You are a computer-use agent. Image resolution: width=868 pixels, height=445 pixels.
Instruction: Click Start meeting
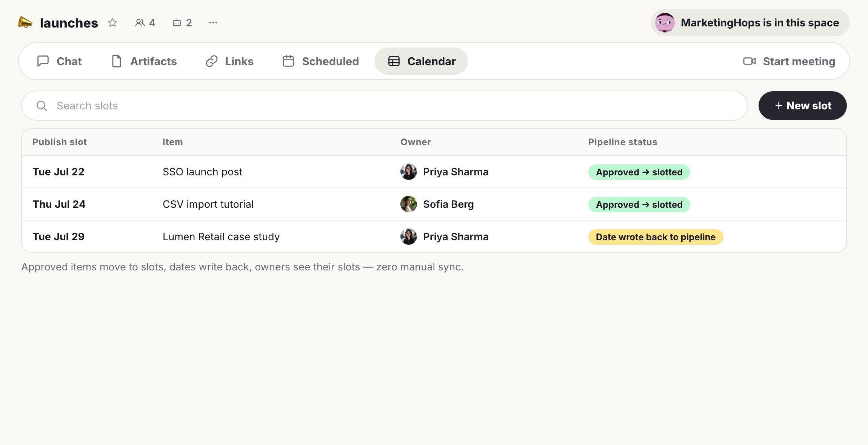click(x=789, y=61)
